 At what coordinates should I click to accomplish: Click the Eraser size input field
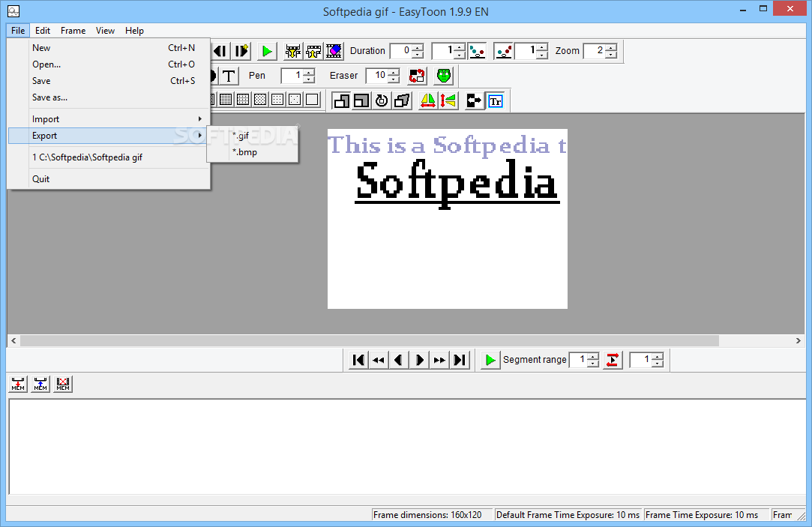pos(377,76)
